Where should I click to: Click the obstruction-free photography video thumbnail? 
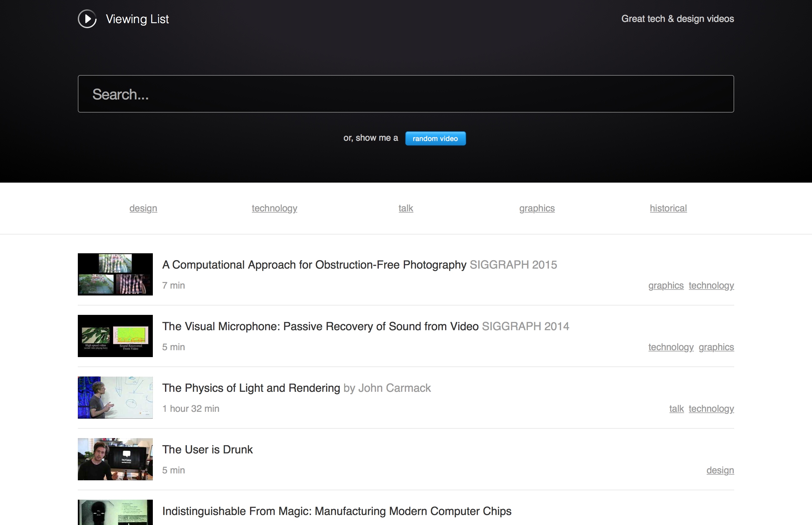[115, 274]
